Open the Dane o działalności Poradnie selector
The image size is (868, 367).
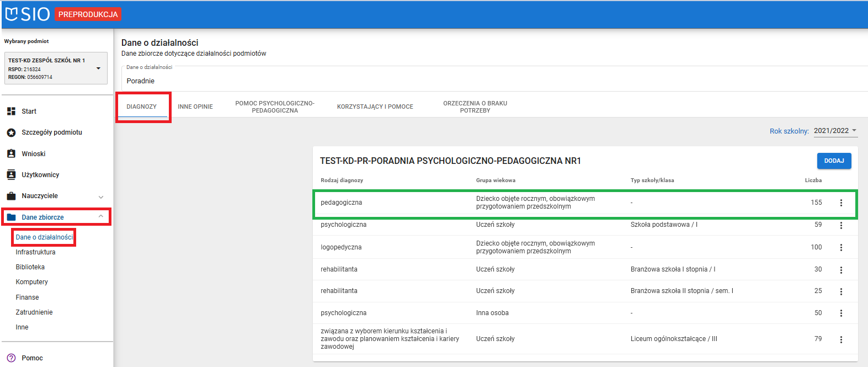tap(494, 79)
